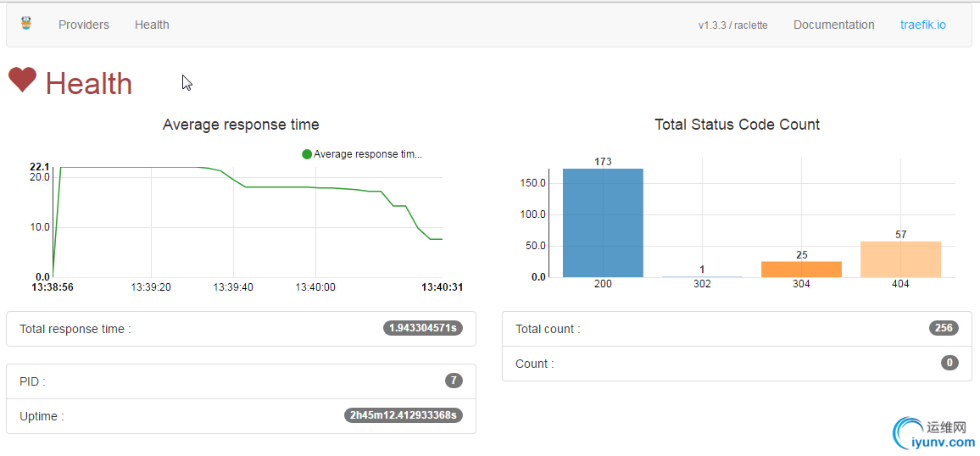Click the light orange 404 status bar
The width and height of the screenshot is (980, 456).
[x=900, y=259]
